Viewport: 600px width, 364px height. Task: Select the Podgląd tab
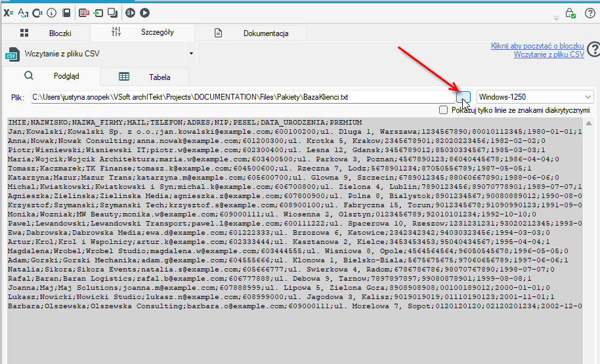click(x=52, y=75)
